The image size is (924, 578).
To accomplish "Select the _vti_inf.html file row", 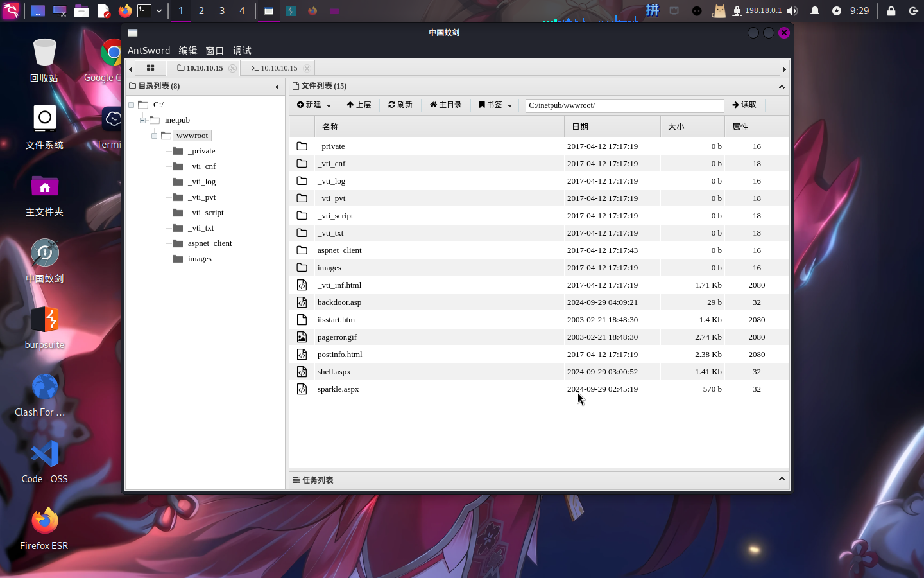I will [x=539, y=285].
